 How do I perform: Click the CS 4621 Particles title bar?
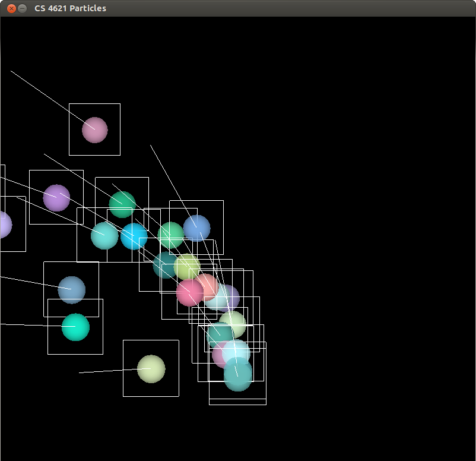pyautogui.click(x=237, y=8)
